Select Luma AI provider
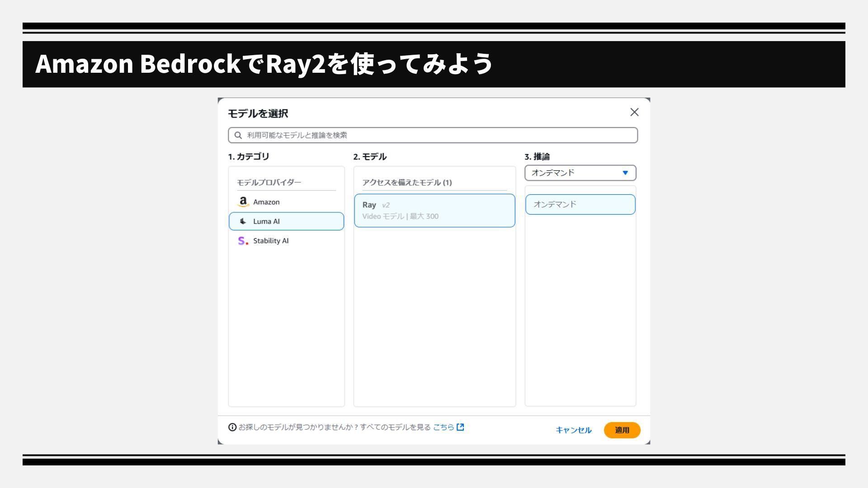Screen dimensions: 868x488 tap(286, 221)
